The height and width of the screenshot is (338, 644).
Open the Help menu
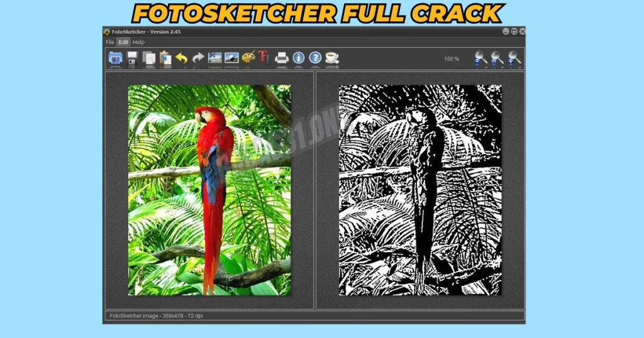coord(138,42)
